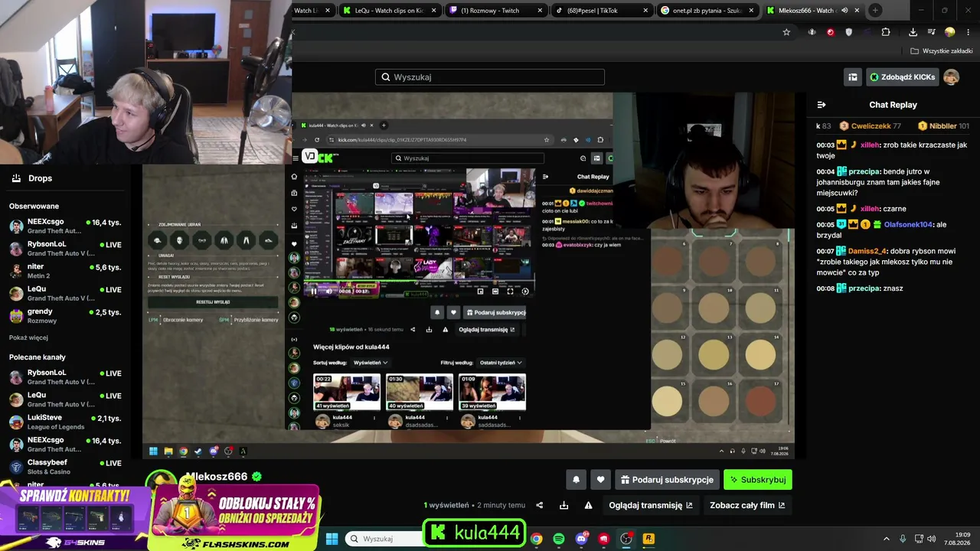Share this clip

[539, 505]
